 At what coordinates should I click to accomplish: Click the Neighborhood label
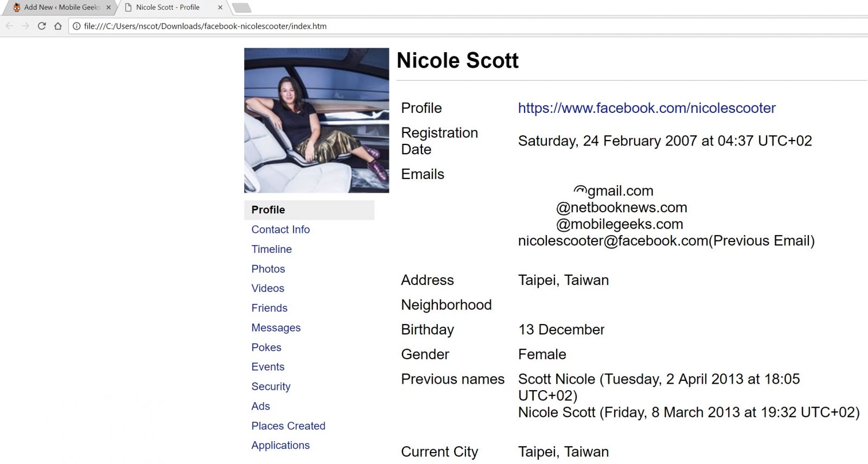pos(446,305)
